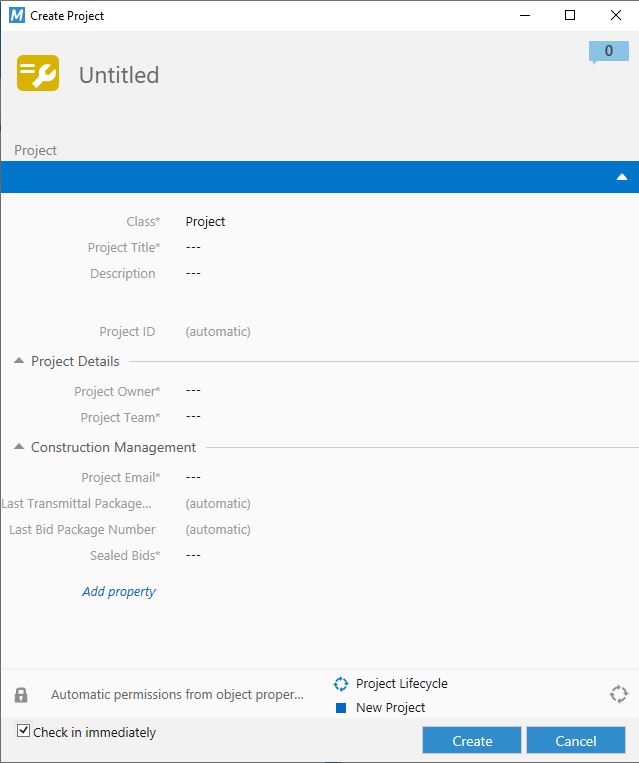Click the workflow state transition icon at right
639x763 pixels.
pyautogui.click(x=619, y=694)
